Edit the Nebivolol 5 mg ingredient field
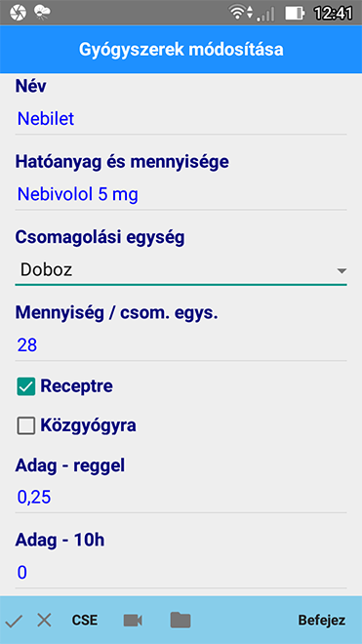The width and height of the screenshot is (362, 644). click(x=181, y=195)
